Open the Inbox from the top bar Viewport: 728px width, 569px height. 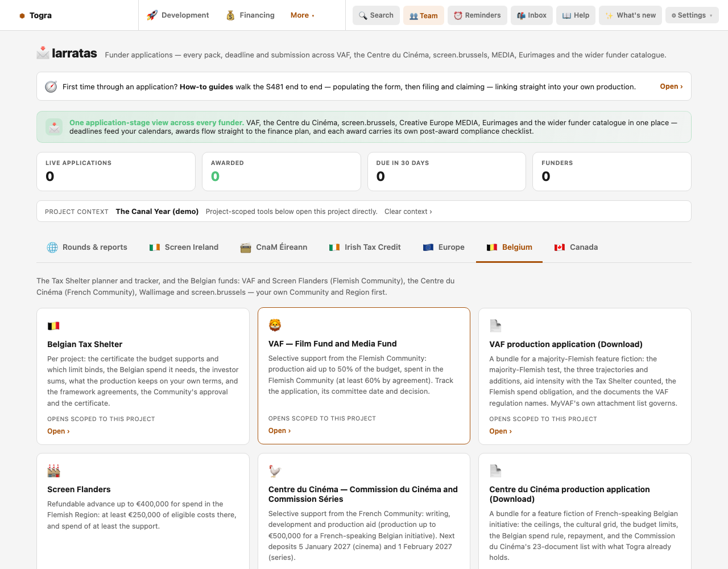click(x=532, y=15)
